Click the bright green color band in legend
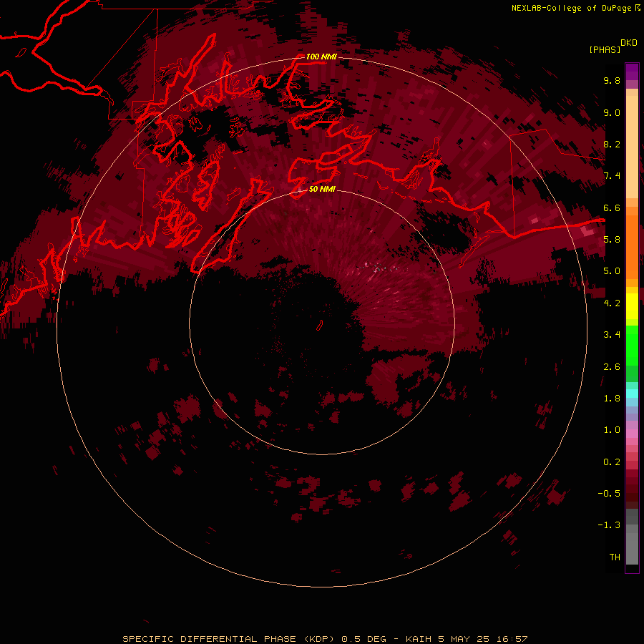 [632, 346]
